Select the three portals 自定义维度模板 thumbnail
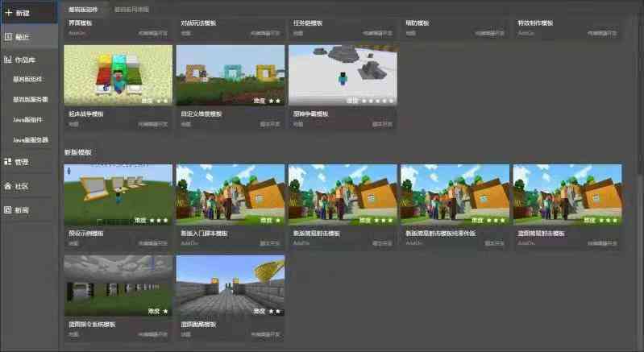The height and width of the screenshot is (352, 644). [x=231, y=75]
